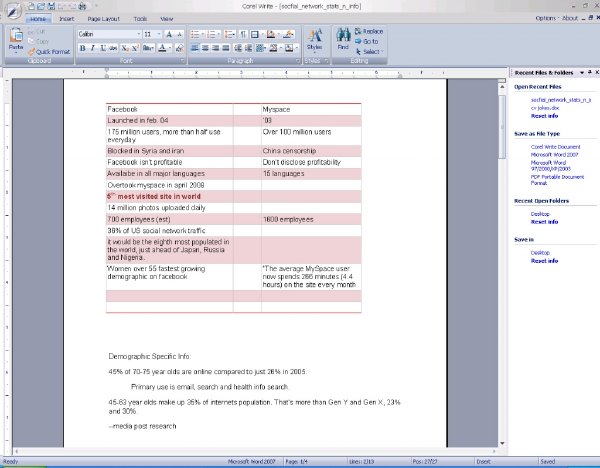
Task: Select Microsoft Word 2007 file type
Action: pyautogui.click(x=554, y=155)
